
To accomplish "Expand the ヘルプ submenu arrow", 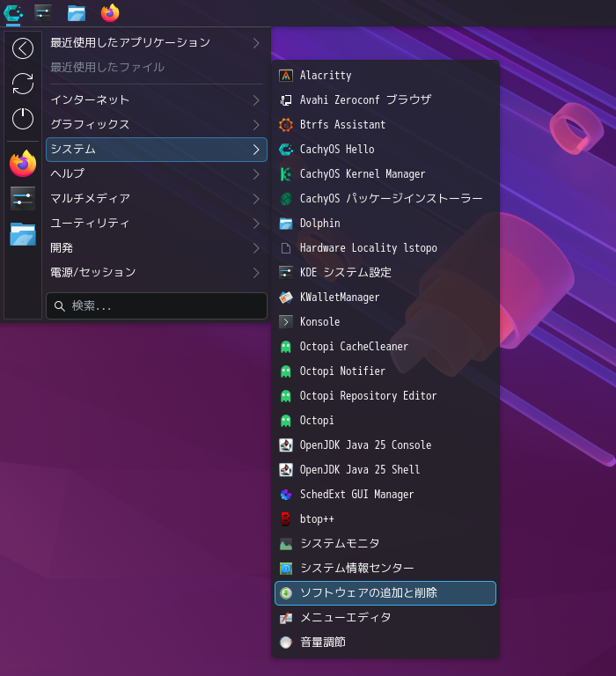I will pos(256,174).
